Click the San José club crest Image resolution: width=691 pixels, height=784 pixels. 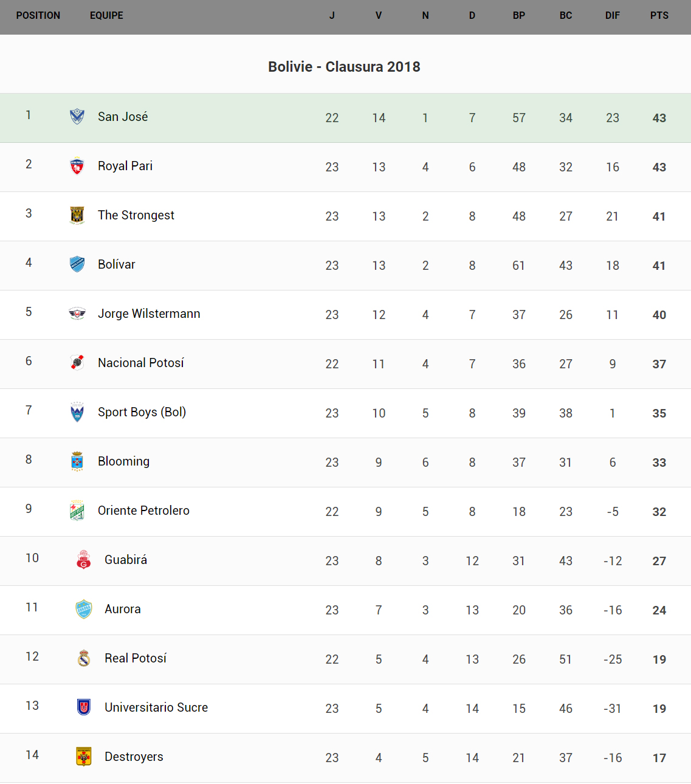(77, 117)
